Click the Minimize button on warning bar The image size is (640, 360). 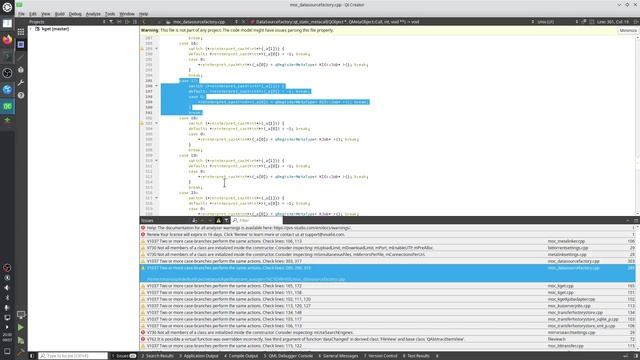628,30
